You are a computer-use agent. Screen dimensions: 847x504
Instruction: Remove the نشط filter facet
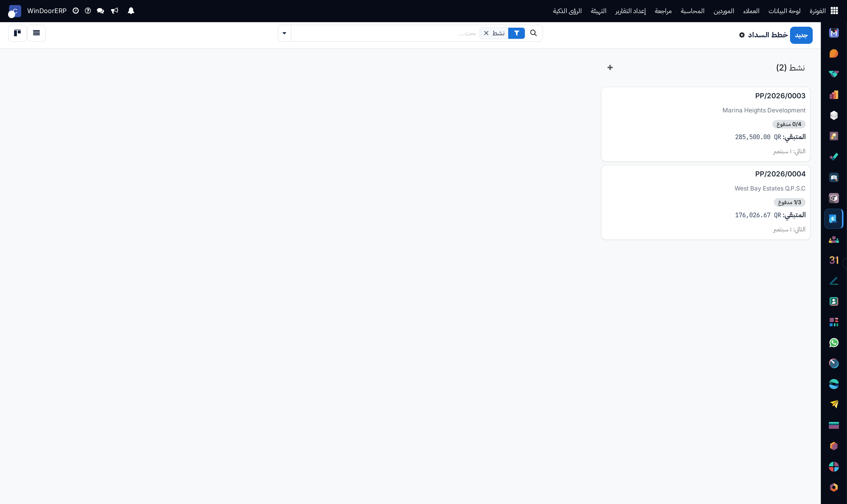click(x=486, y=33)
